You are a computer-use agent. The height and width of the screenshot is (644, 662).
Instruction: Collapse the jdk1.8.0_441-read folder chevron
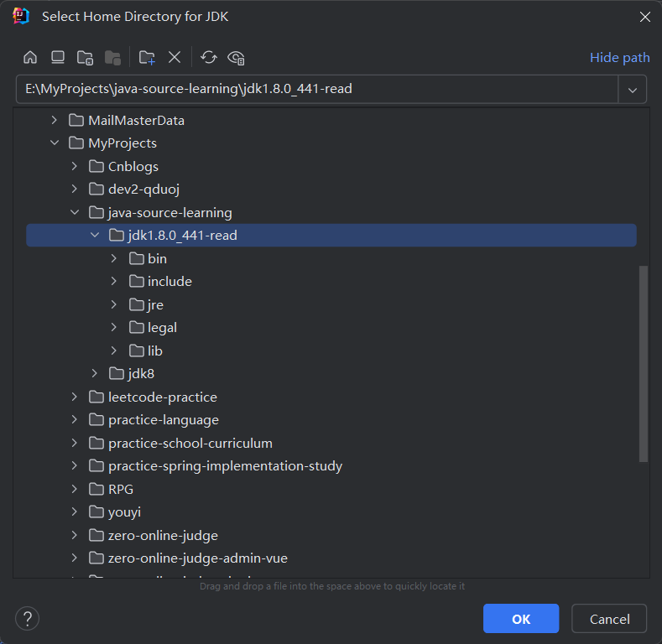[x=95, y=236]
